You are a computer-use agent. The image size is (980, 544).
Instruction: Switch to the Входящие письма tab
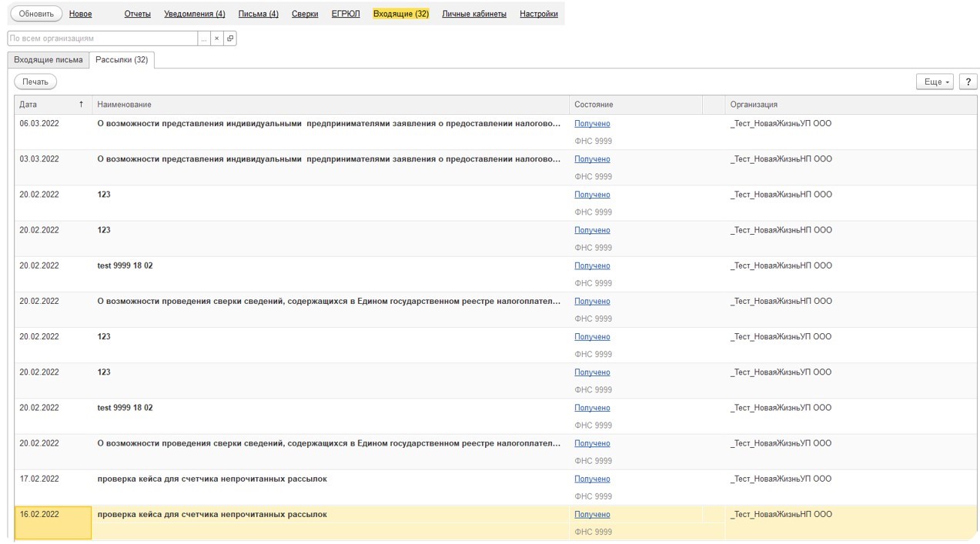48,60
